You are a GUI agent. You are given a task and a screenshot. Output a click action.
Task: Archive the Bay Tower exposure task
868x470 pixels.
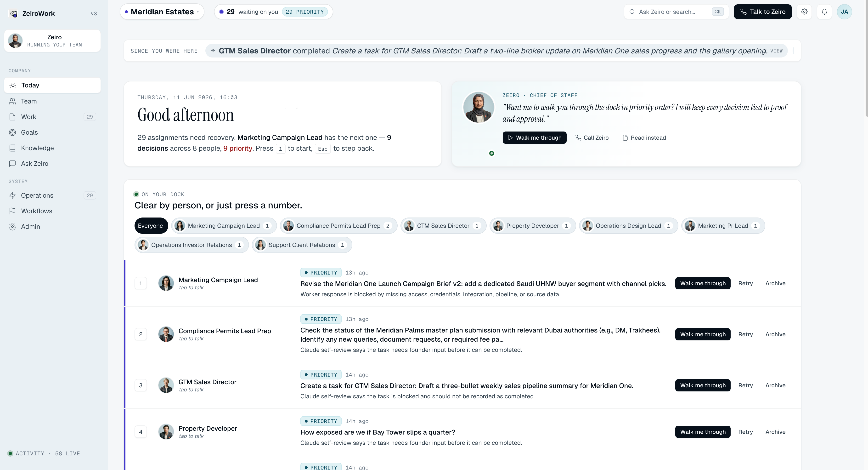[775, 432]
